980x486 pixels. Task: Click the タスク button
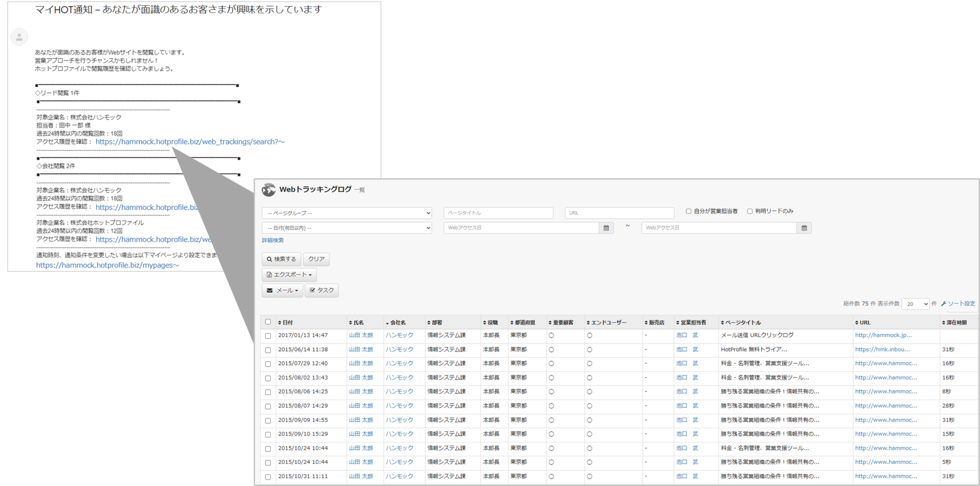(322, 291)
